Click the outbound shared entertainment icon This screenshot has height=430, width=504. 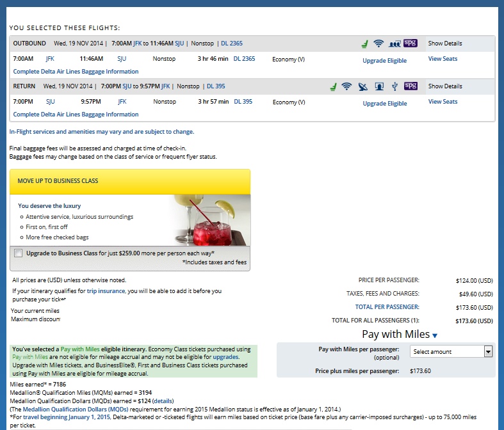tap(394, 44)
